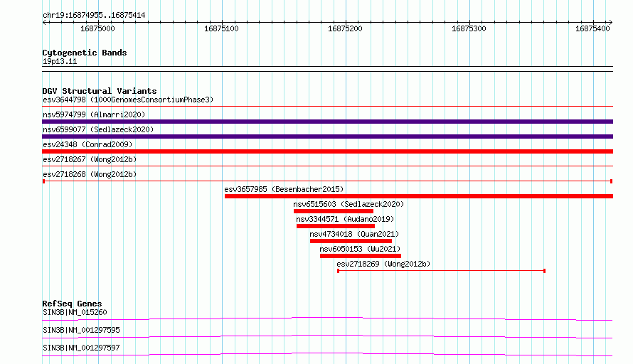Click the esv3657985 Besenbacher2015 variant label
Screen dimensions: 633x364
284,189
